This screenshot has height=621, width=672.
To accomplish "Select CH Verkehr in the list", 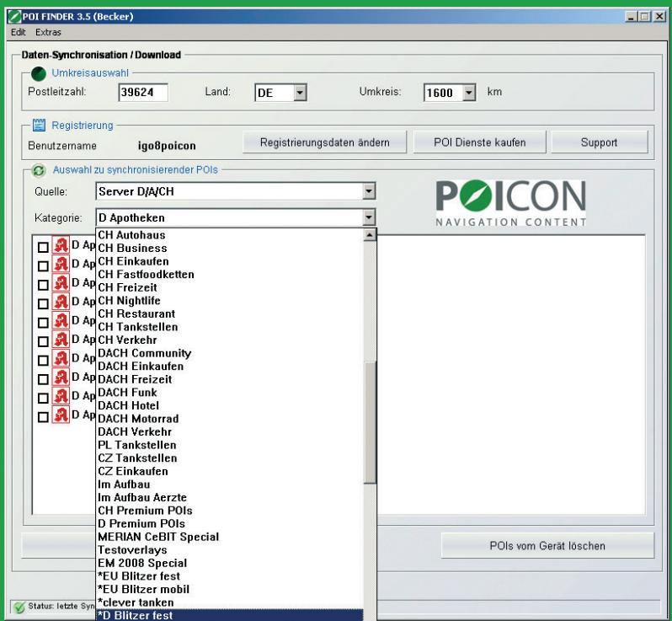I will [x=230, y=340].
